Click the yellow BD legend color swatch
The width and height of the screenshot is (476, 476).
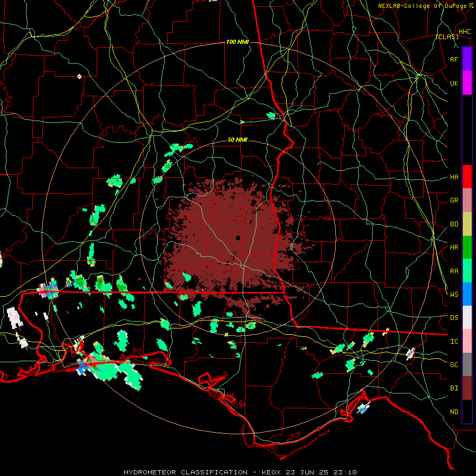tap(467, 224)
